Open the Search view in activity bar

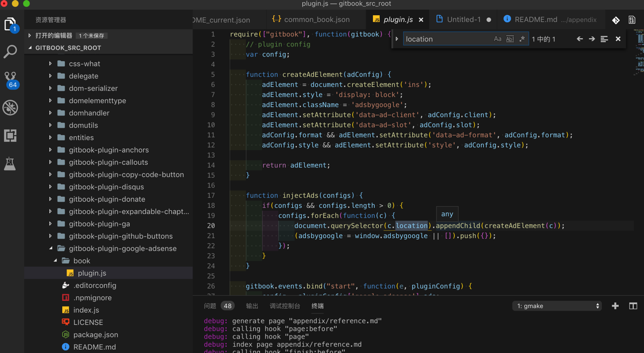point(10,52)
